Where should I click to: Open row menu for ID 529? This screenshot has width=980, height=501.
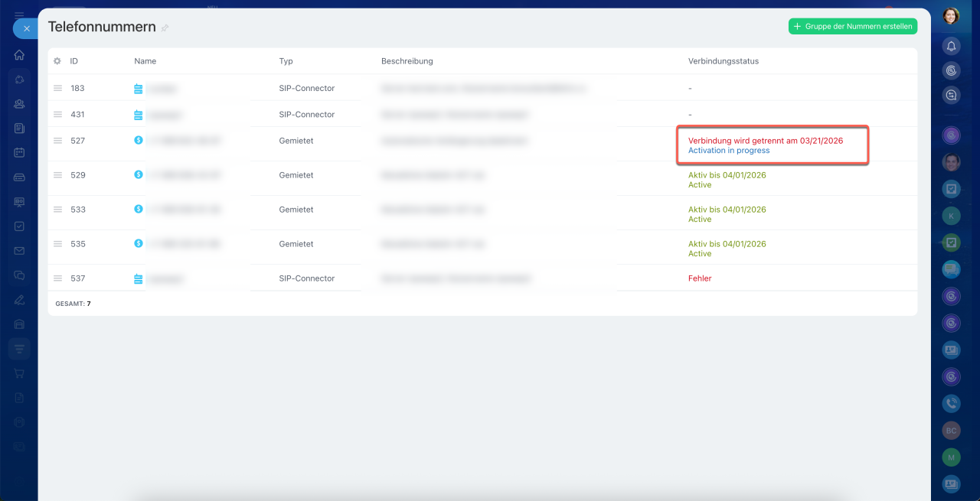[x=57, y=175]
